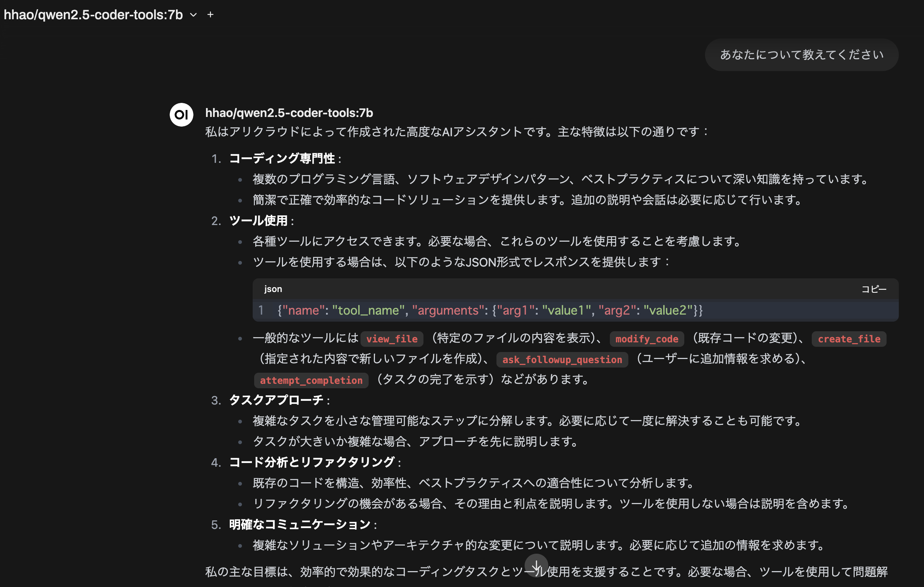924x587 pixels.
Task: Click the ツール使用 heading
Action: (258, 221)
